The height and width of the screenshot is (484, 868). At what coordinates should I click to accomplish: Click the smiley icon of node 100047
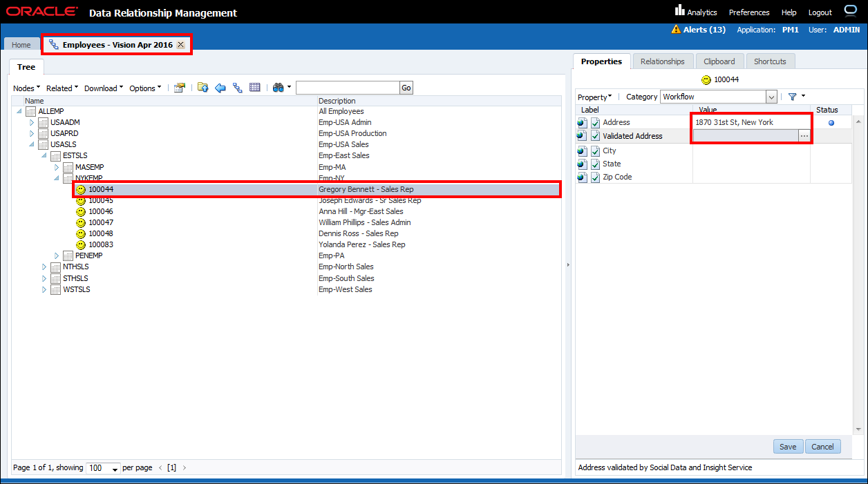(x=81, y=222)
